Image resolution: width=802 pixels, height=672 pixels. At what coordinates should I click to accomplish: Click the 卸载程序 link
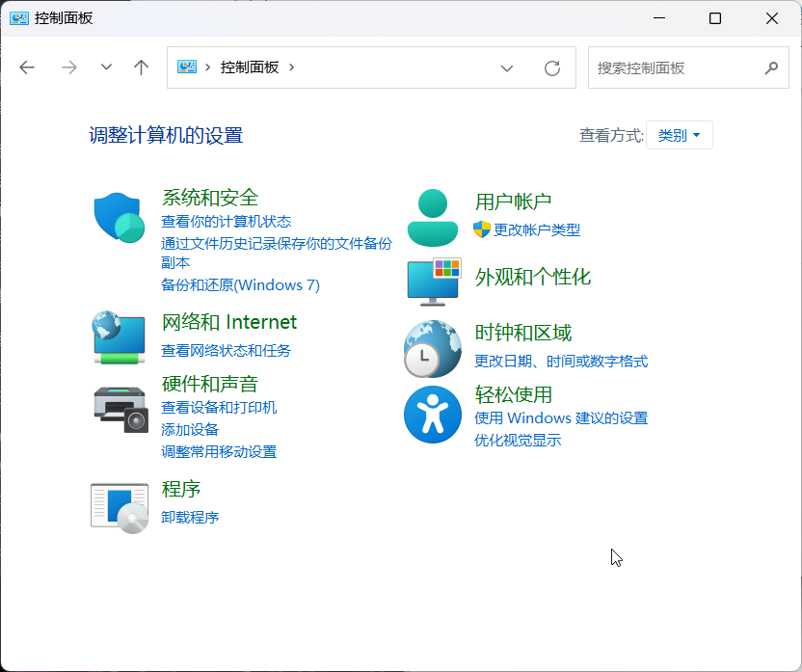pyautogui.click(x=188, y=517)
